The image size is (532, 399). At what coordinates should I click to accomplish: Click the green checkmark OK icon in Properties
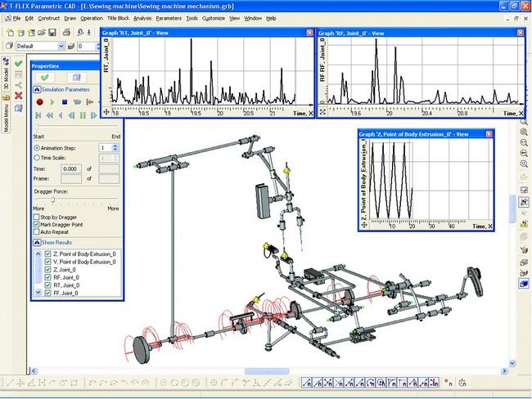click(44, 77)
